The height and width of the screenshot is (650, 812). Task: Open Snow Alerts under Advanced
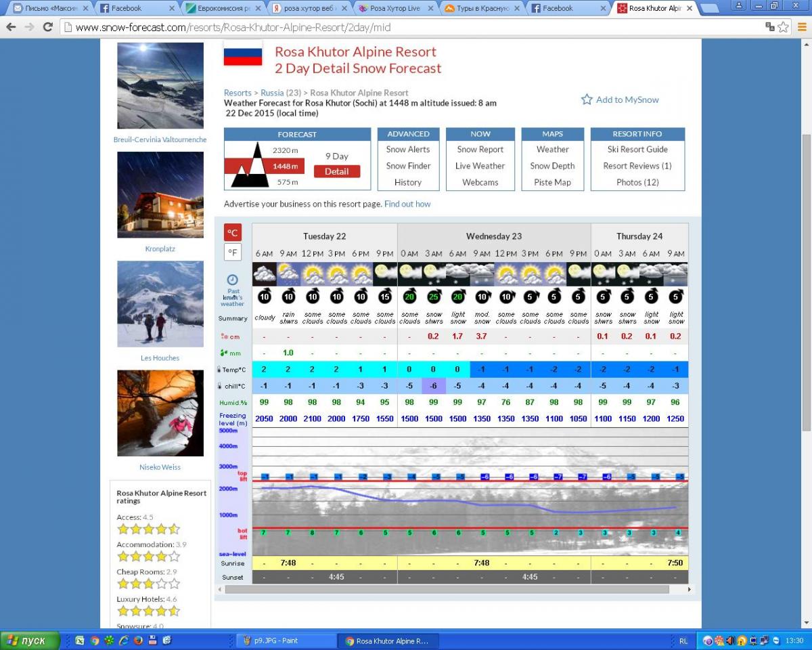point(408,150)
